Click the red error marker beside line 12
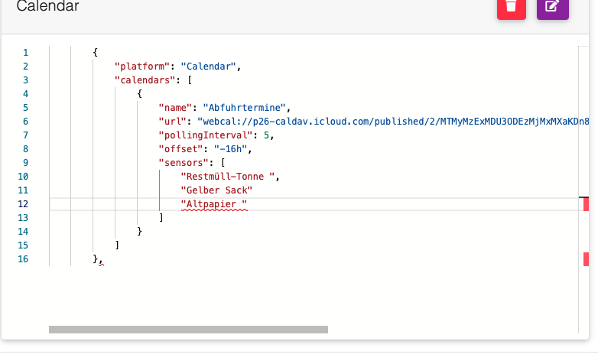The image size is (598, 364). coord(586,204)
